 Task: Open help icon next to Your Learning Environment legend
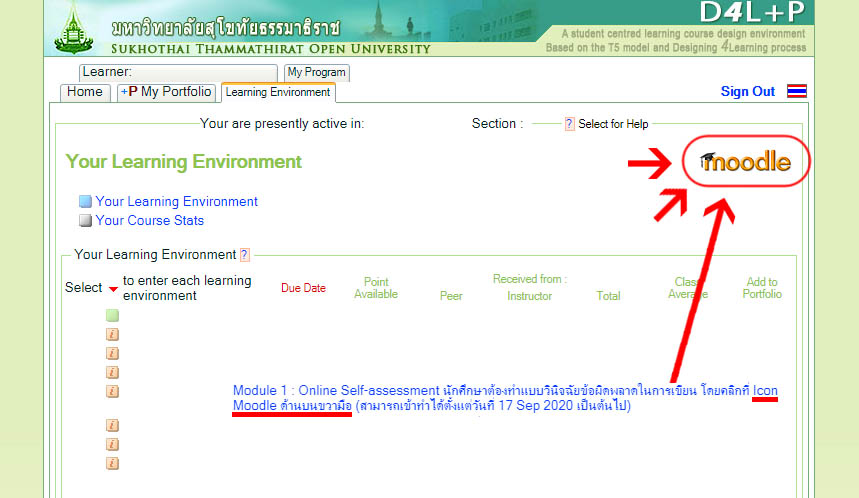tap(244, 255)
